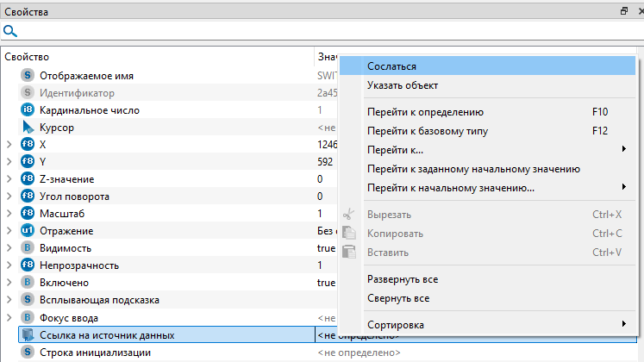Click the Отражение u1 type icon
Screen dimensions: 644x362
[27, 231]
